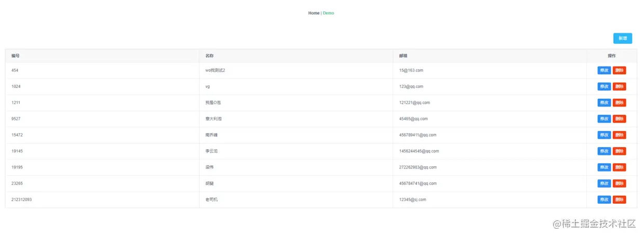The width and height of the screenshot is (644, 237).
Task: Click 删除 in row 15472
Action: 619,135
